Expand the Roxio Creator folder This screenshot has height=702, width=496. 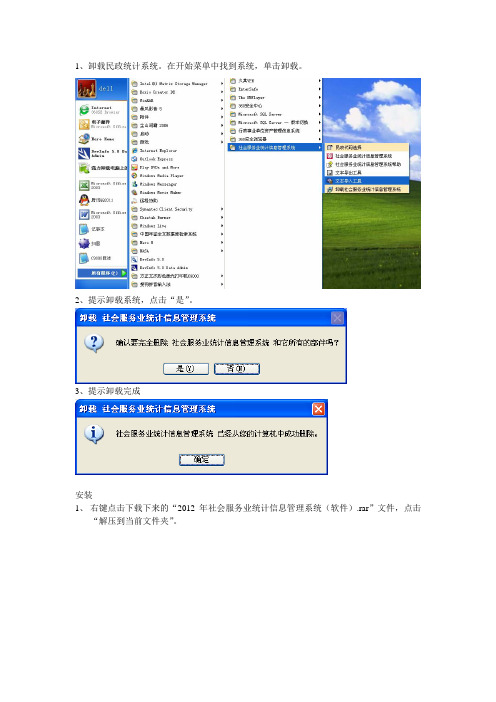pyautogui.click(x=177, y=92)
